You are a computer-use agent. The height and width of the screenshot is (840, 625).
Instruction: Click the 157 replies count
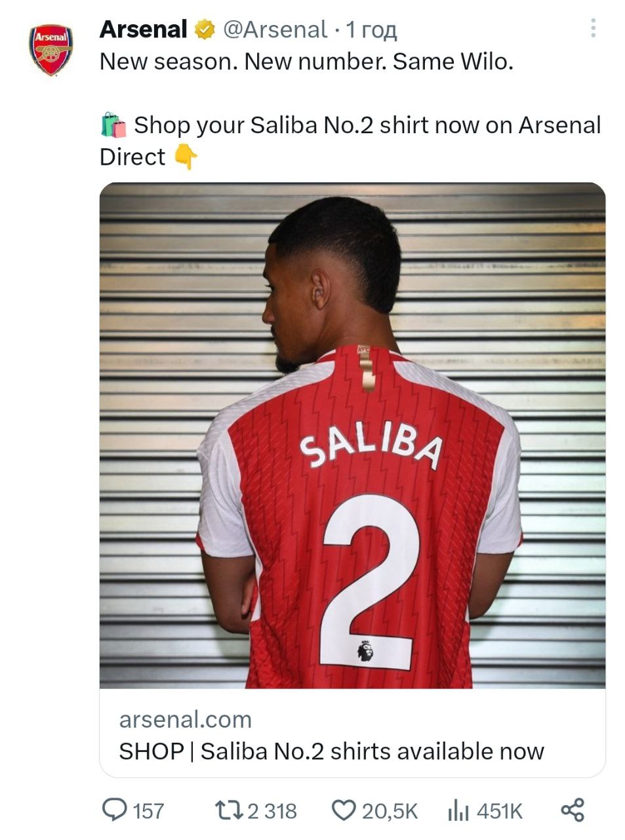pyautogui.click(x=148, y=811)
